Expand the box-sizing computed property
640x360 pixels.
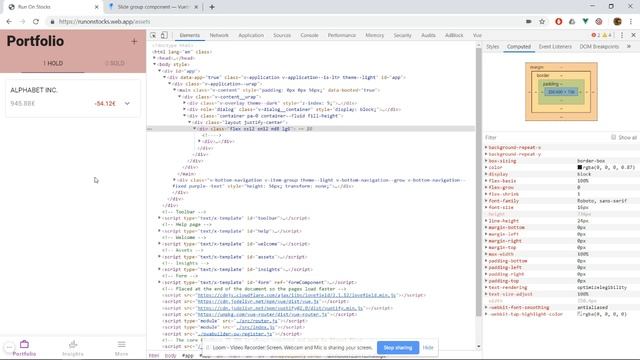click(x=486, y=161)
